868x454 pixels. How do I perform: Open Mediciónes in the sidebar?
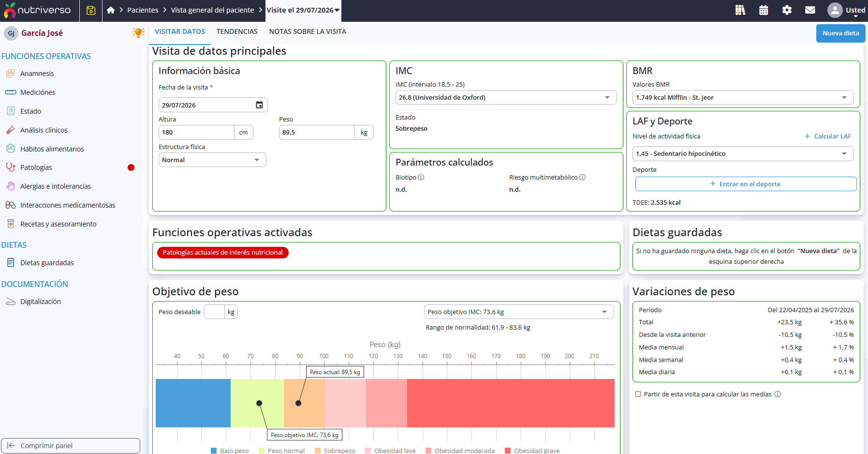click(x=38, y=92)
